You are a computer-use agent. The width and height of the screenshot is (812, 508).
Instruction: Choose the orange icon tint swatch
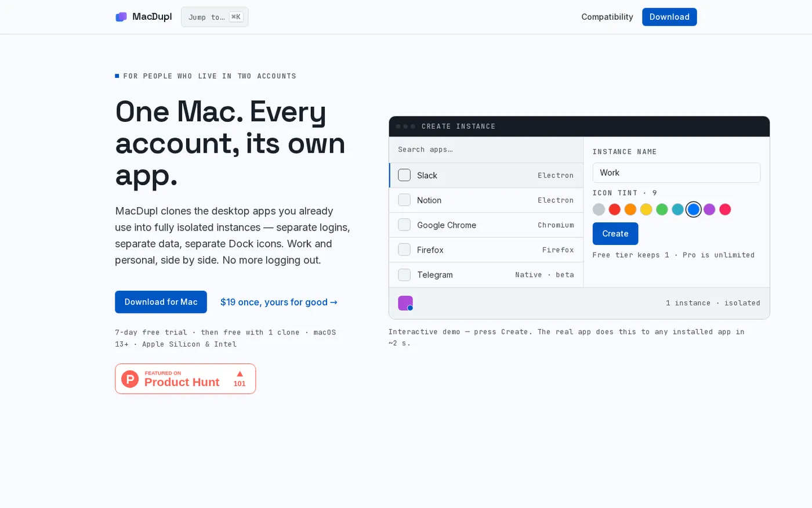pos(630,210)
